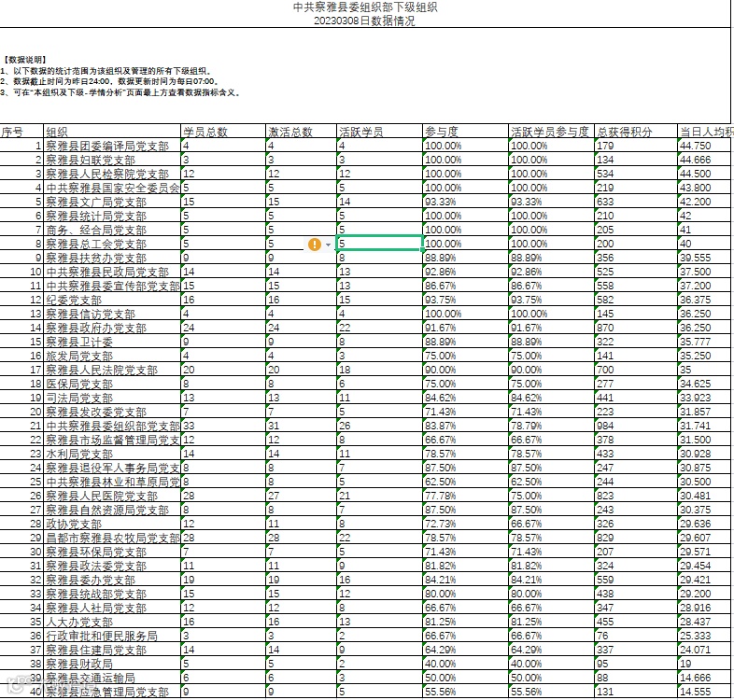The image size is (734, 700).
Task: Select cell 察雅县扶贫办党支部
Action: (x=112, y=258)
